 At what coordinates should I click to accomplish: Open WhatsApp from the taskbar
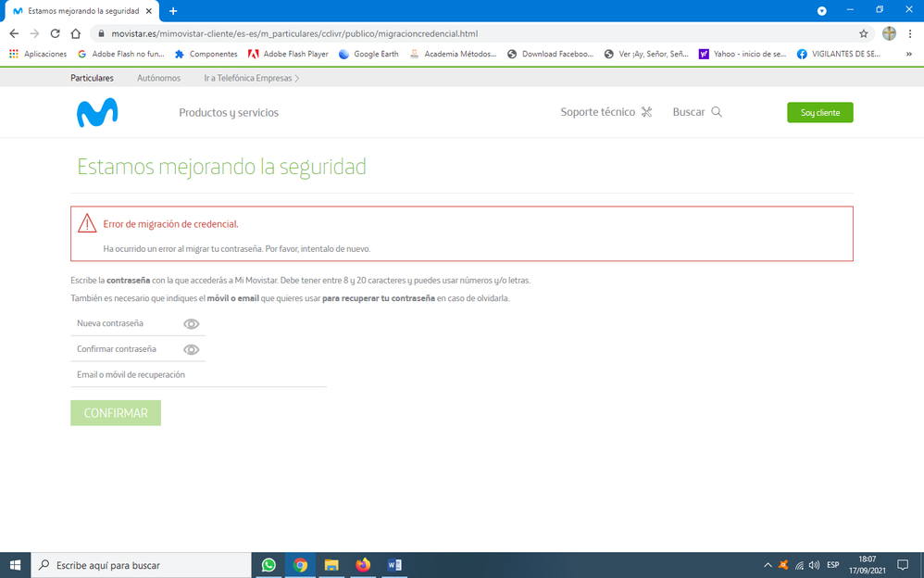click(268, 565)
